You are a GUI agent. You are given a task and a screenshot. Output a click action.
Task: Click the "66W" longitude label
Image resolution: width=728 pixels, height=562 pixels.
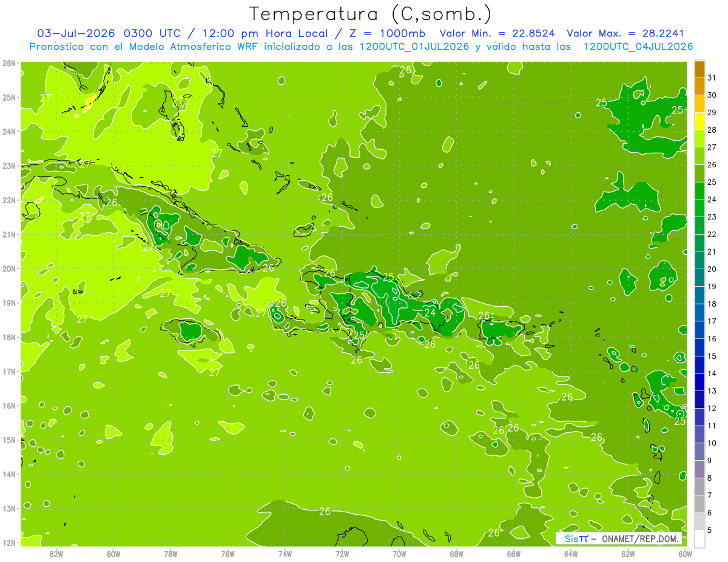514,554
